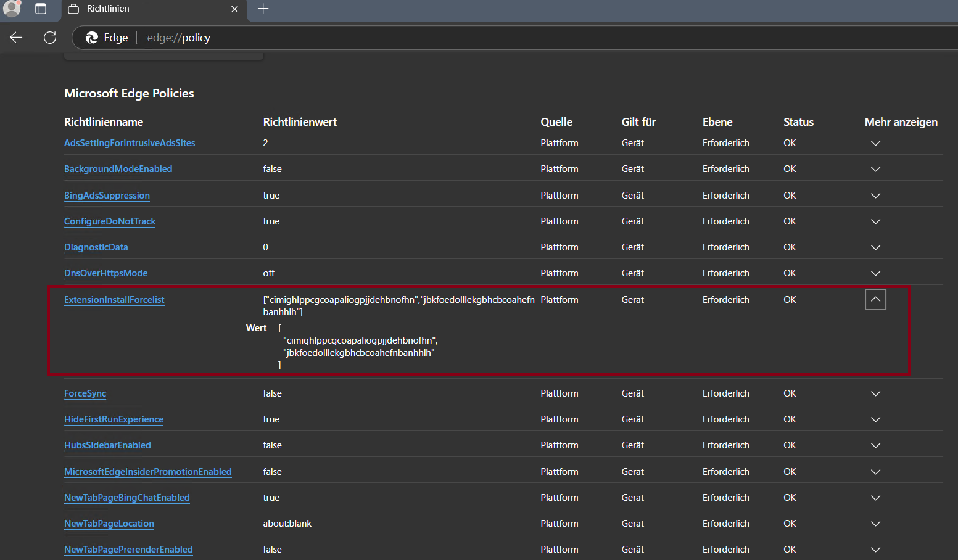Viewport: 958px width, 560px height.
Task: Click the expanded "jbkfoedolllekgbhcbcoahefnbanhhlh" value line
Action: pyautogui.click(x=359, y=353)
